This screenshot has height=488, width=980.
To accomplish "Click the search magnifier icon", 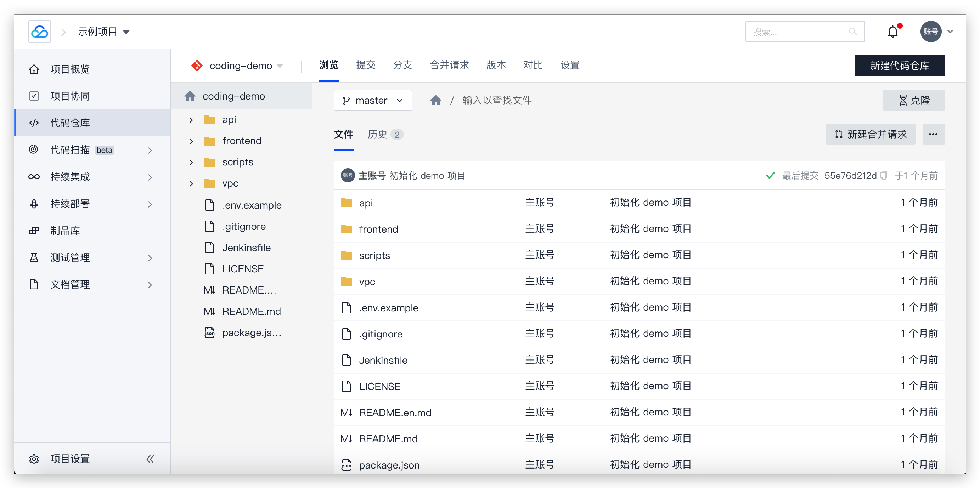I will coord(853,32).
